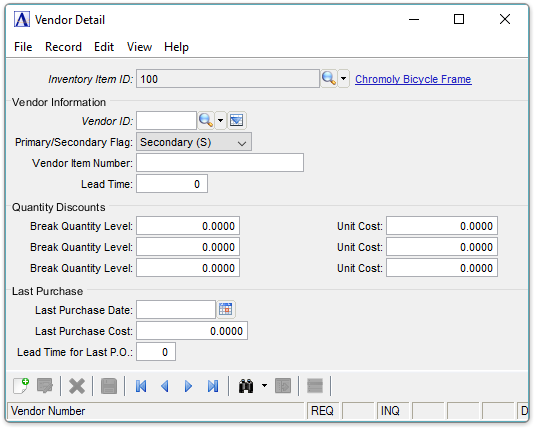Click the New record toolbar icon

(x=21, y=386)
